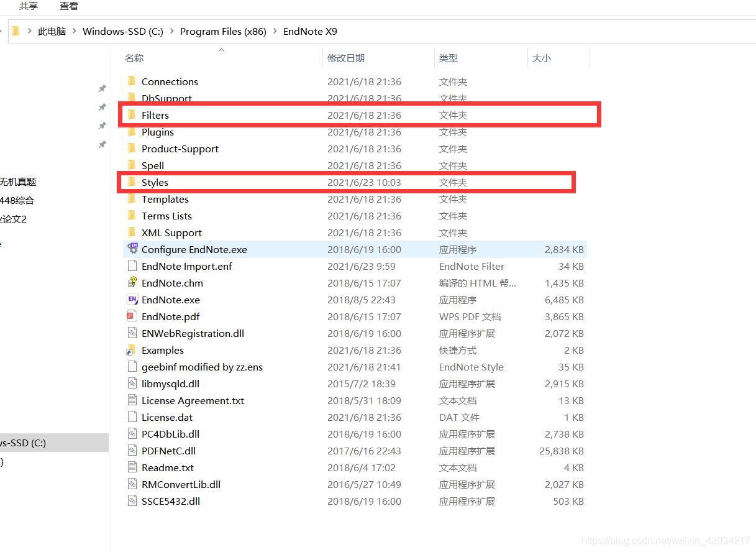Select the XML Support folder icon
This screenshot has width=756, height=552.
[132, 232]
